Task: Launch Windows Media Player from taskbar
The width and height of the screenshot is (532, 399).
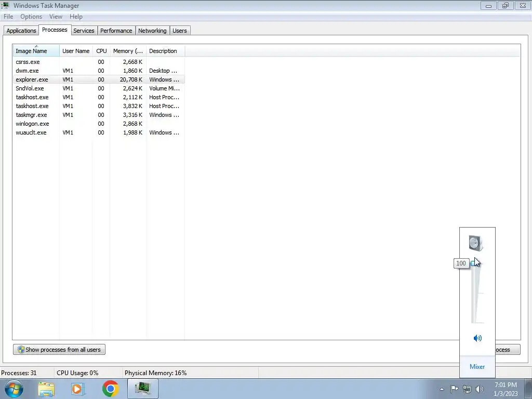Action: [78, 389]
